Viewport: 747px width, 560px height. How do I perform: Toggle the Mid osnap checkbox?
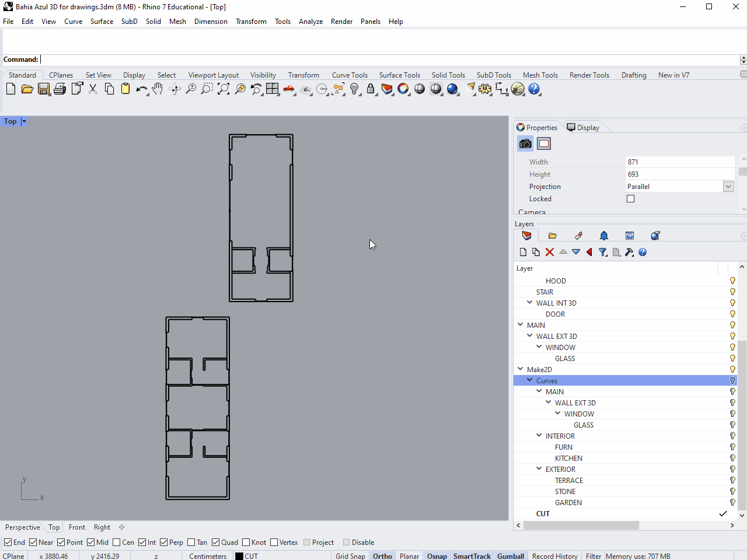click(91, 542)
